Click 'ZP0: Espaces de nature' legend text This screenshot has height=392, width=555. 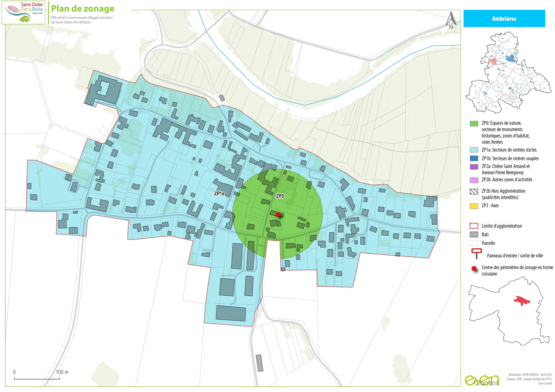505,132
